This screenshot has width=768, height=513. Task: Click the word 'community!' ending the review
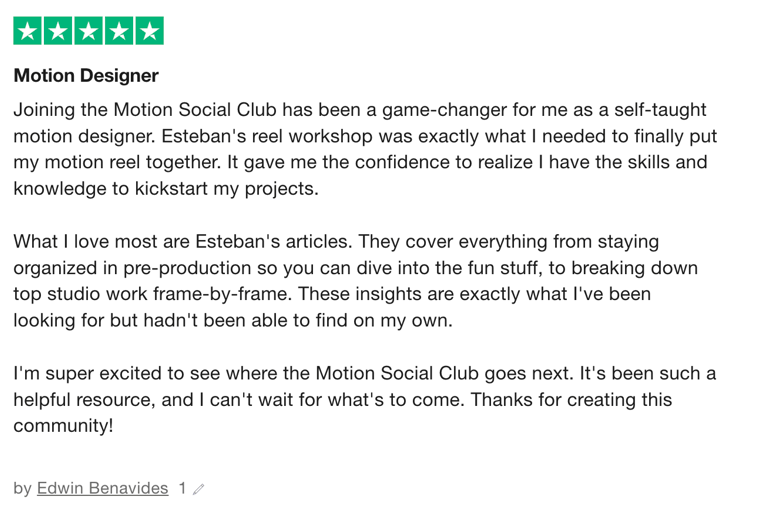[x=63, y=425]
